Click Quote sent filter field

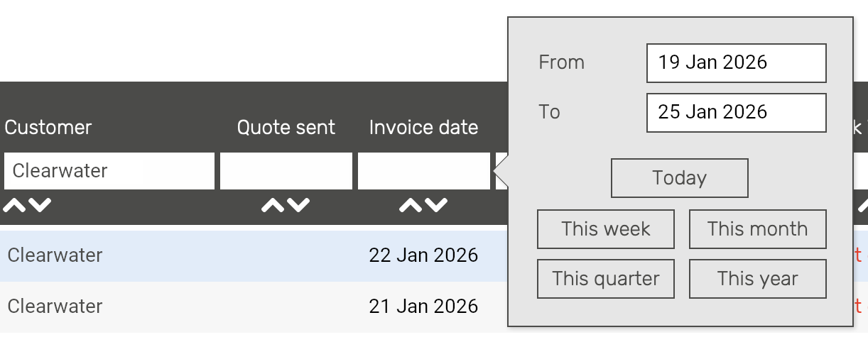click(x=286, y=171)
